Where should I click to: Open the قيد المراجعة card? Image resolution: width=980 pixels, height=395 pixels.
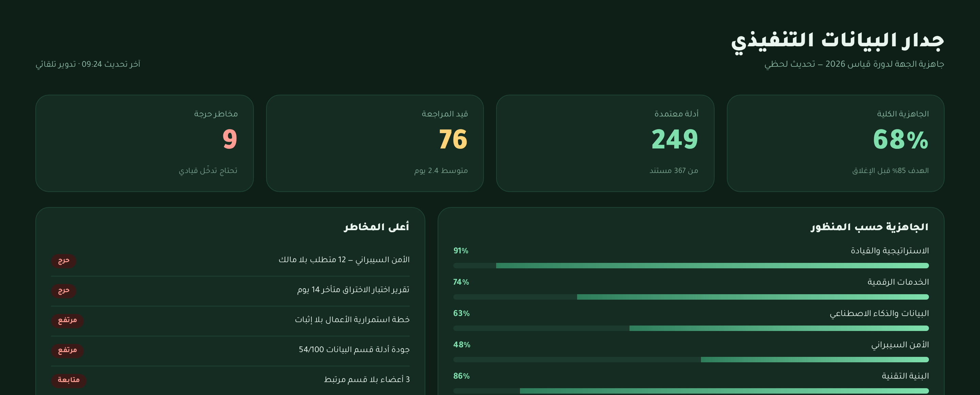click(375, 143)
